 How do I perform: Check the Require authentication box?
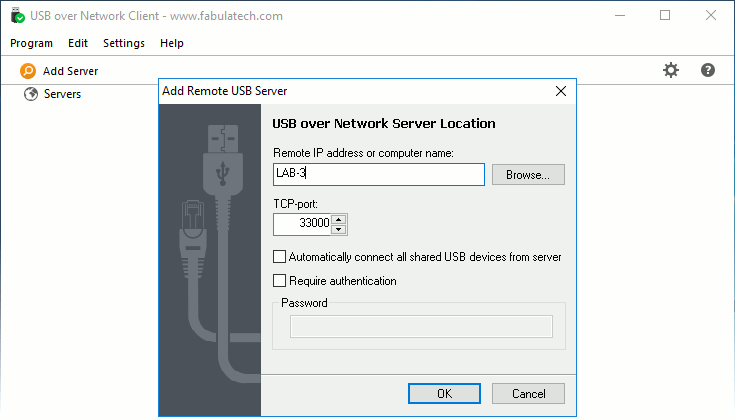(280, 281)
